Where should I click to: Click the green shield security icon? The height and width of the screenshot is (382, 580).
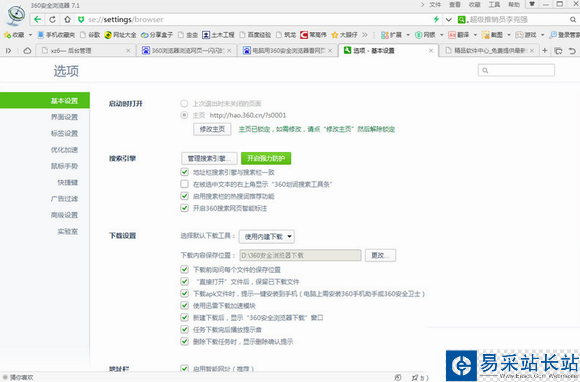coord(81,20)
